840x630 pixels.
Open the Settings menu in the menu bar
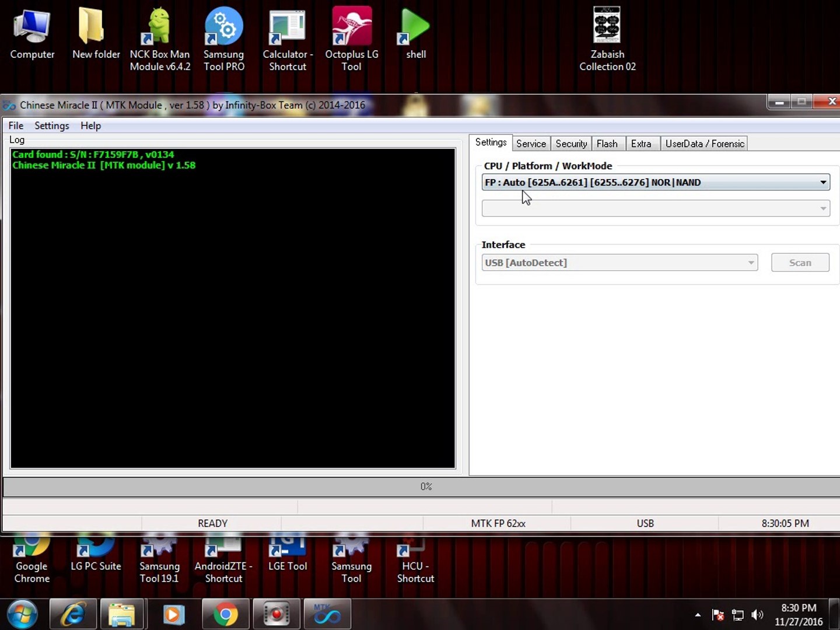(x=52, y=125)
